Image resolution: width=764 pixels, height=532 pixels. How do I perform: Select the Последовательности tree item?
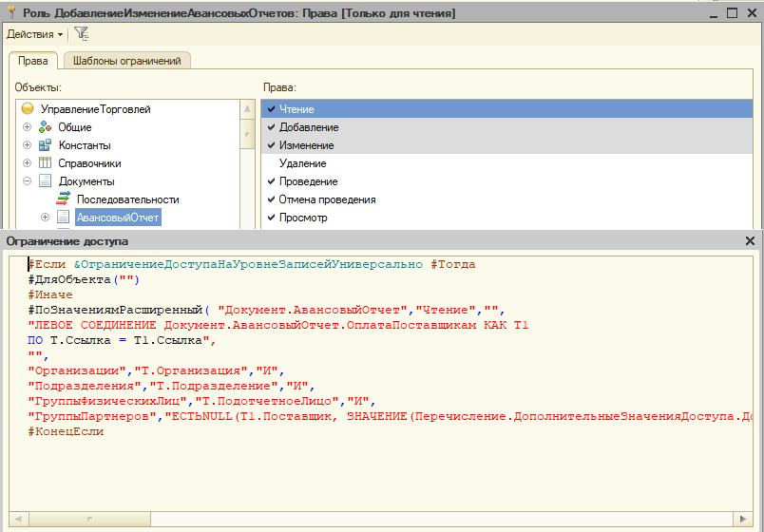128,199
